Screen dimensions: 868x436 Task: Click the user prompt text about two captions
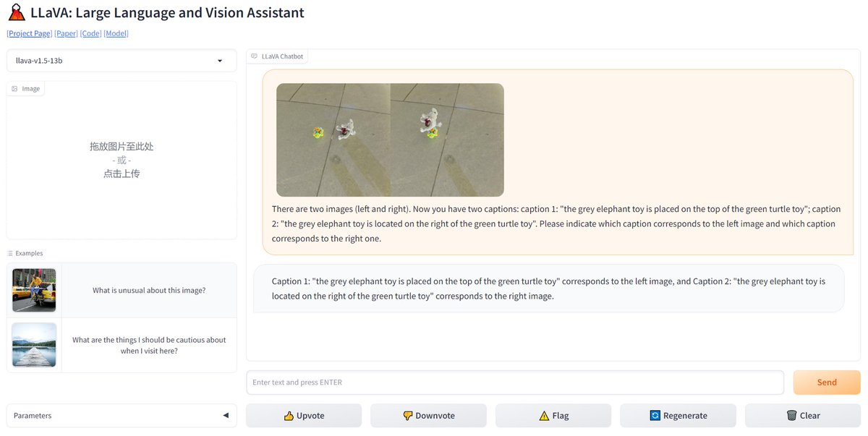pos(555,223)
